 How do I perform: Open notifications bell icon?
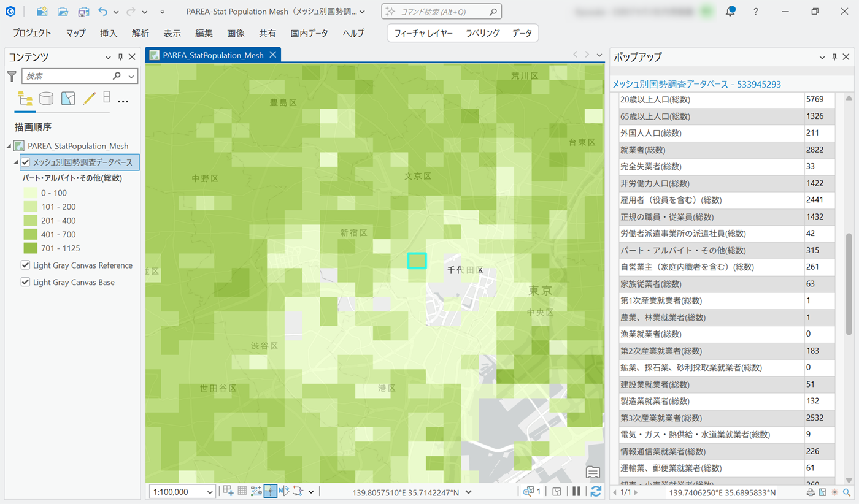(730, 12)
